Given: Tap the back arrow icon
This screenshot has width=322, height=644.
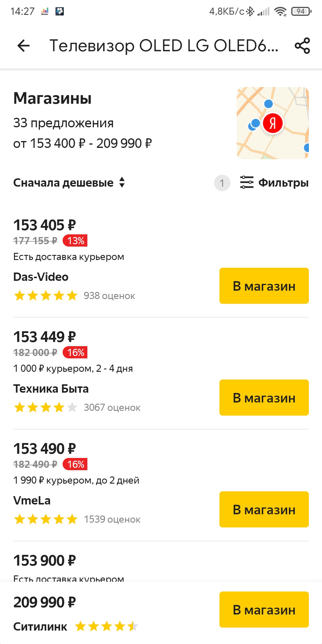Looking at the screenshot, I should [24, 46].
